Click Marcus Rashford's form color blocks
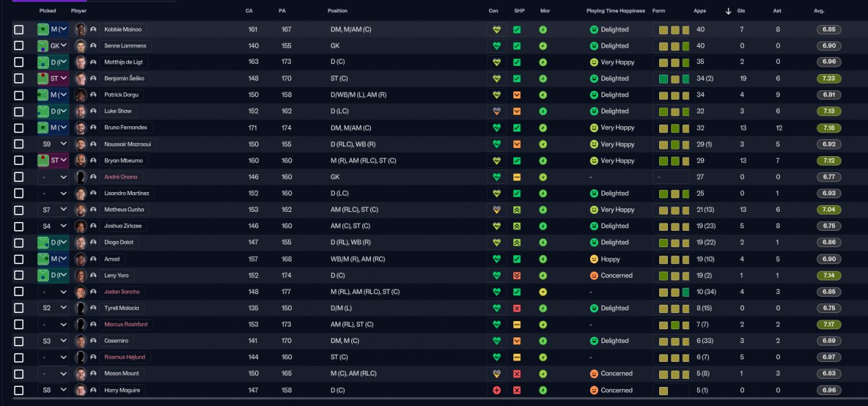868x406 pixels. click(x=674, y=325)
